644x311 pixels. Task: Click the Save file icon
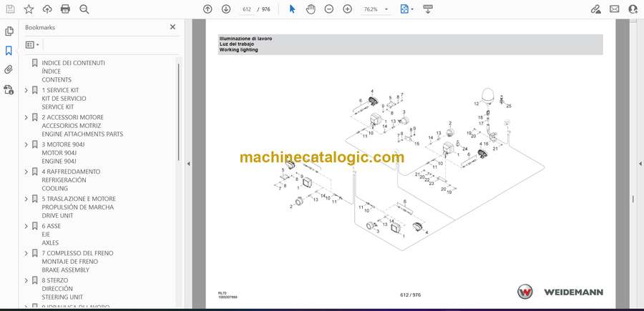[10, 9]
